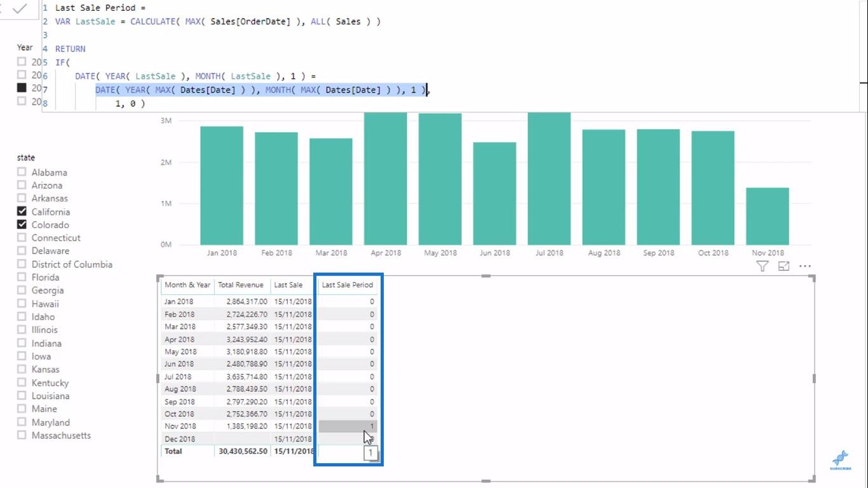Image resolution: width=868 pixels, height=488 pixels.
Task: Open the More options ellipsis menu
Action: pyautogui.click(x=805, y=266)
